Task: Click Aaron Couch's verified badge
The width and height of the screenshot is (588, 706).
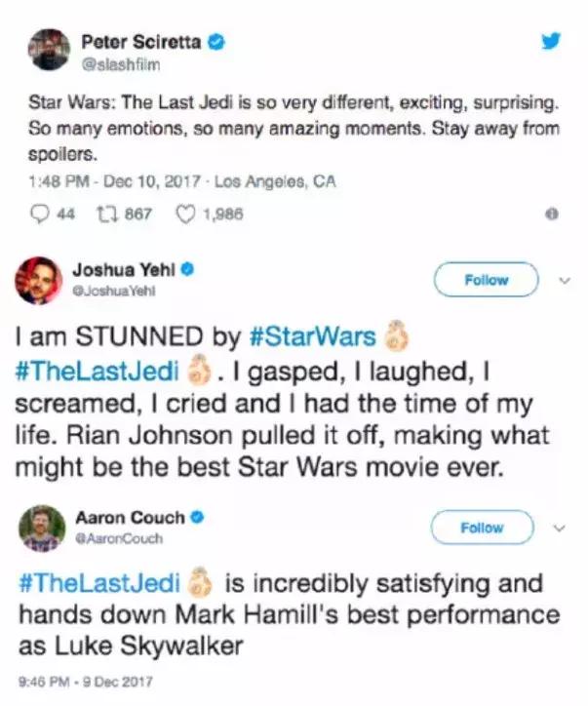Action: coord(197,518)
